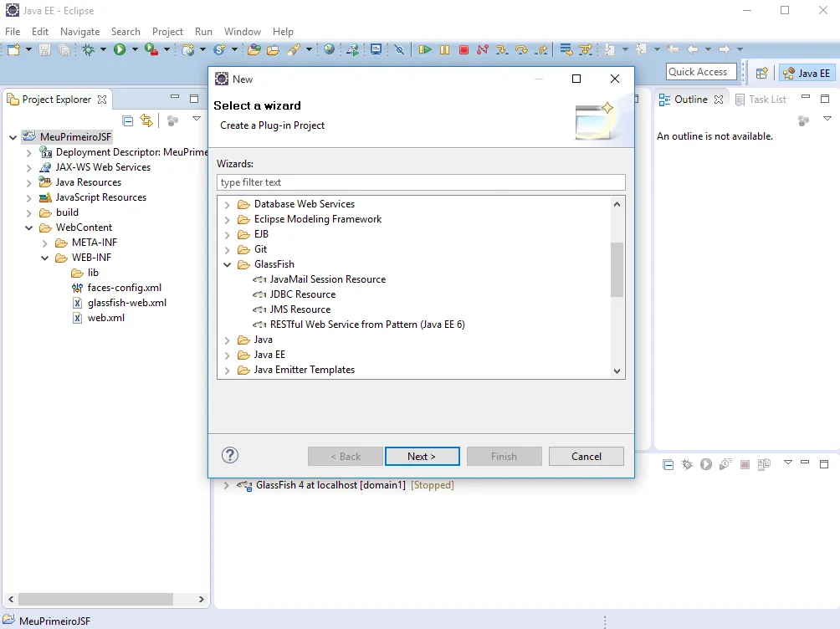Select glassfish-web.xml file
The width and height of the screenshot is (840, 629).
click(126, 304)
